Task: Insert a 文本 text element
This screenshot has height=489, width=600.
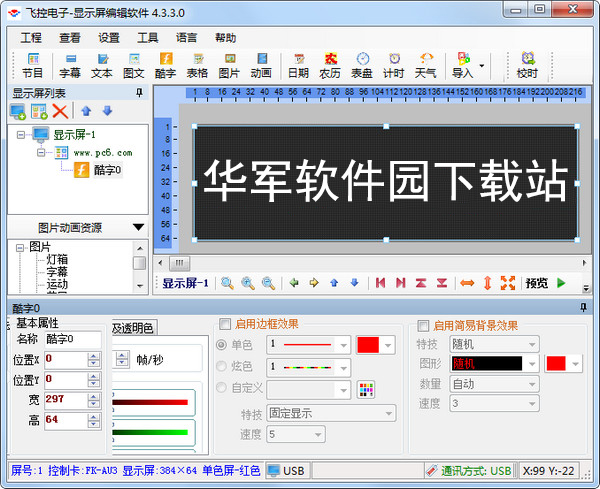Action: click(102, 65)
